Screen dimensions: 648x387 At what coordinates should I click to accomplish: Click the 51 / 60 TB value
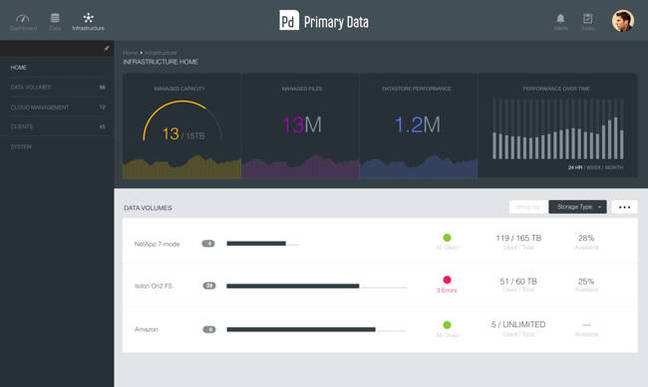(518, 281)
